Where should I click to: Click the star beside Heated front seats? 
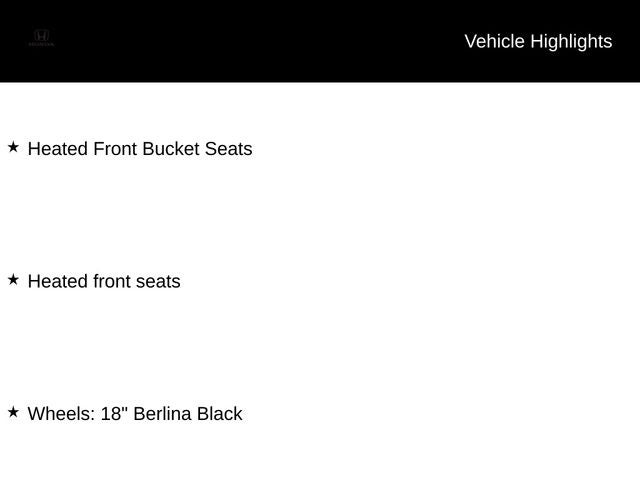click(x=13, y=280)
